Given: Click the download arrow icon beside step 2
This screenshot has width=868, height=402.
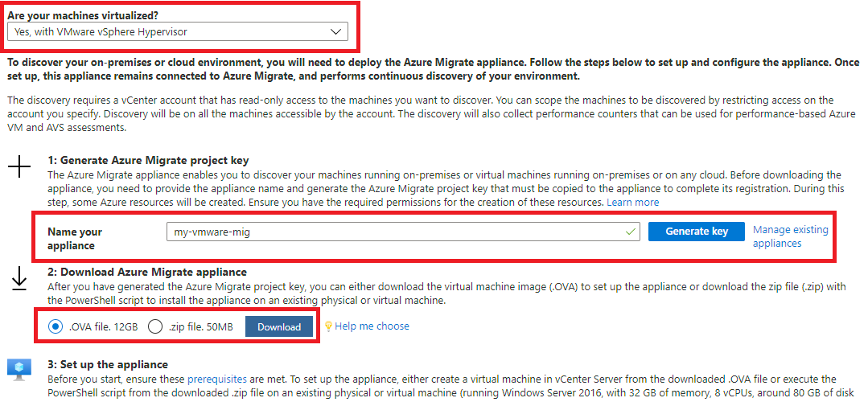Looking at the screenshot, I should (x=19, y=278).
